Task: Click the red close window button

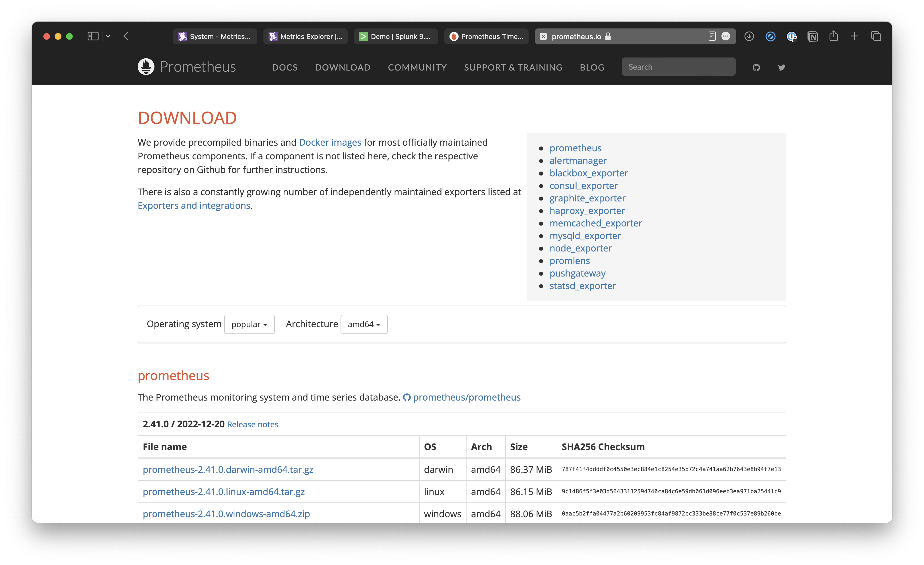Action: [x=46, y=36]
